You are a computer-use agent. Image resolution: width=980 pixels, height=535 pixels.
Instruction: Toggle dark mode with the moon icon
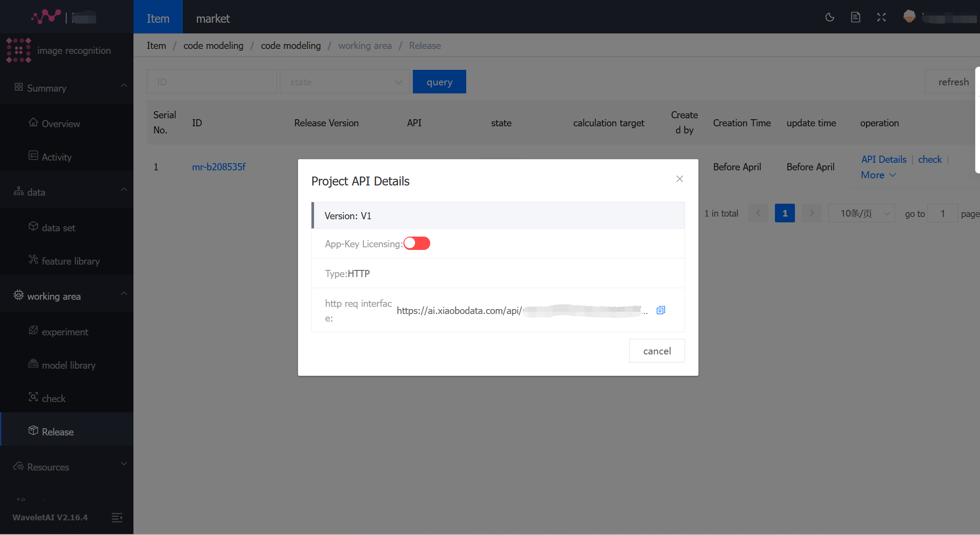pyautogui.click(x=829, y=17)
